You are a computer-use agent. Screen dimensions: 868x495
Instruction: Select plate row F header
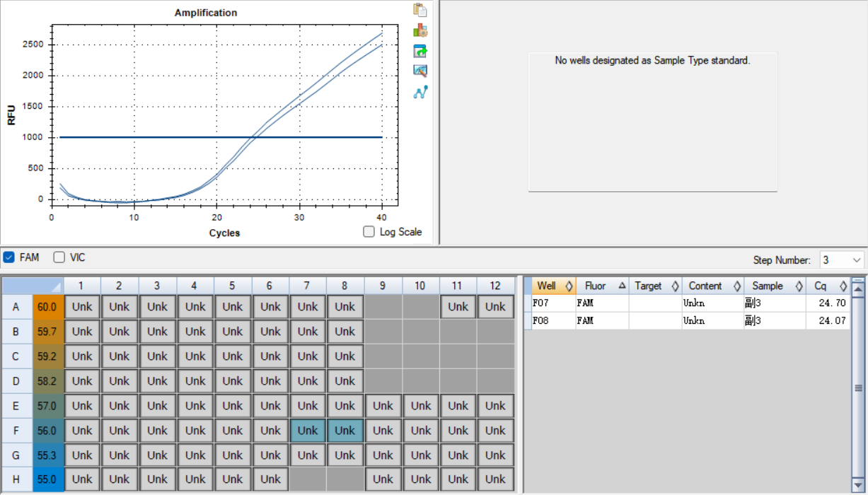click(16, 431)
